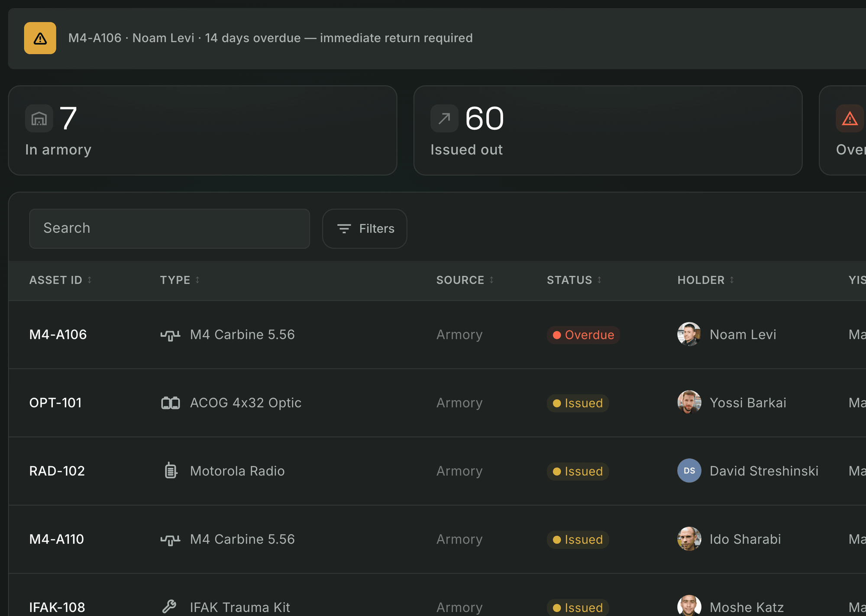Image resolution: width=866 pixels, height=616 pixels.
Task: Click holder name David Streshinski
Action: coord(764,471)
